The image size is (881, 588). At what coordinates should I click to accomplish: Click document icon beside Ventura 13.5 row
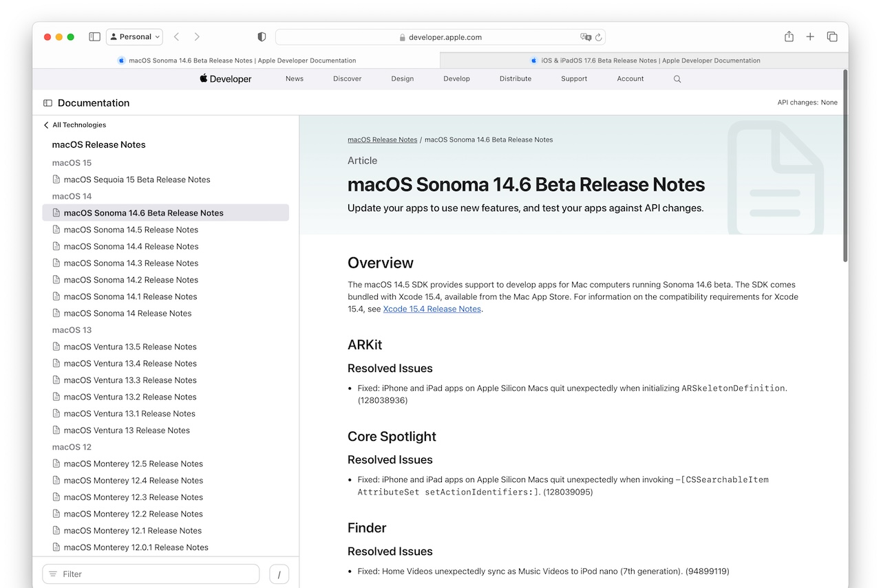(x=56, y=347)
